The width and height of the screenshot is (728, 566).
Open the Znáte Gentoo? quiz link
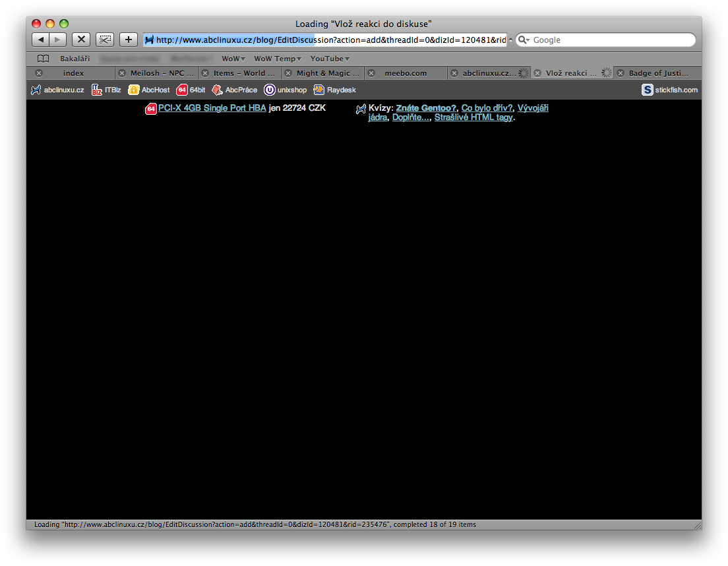[426, 108]
